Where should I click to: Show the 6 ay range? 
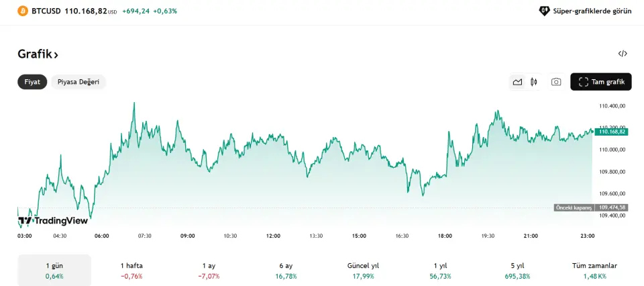[x=286, y=271]
